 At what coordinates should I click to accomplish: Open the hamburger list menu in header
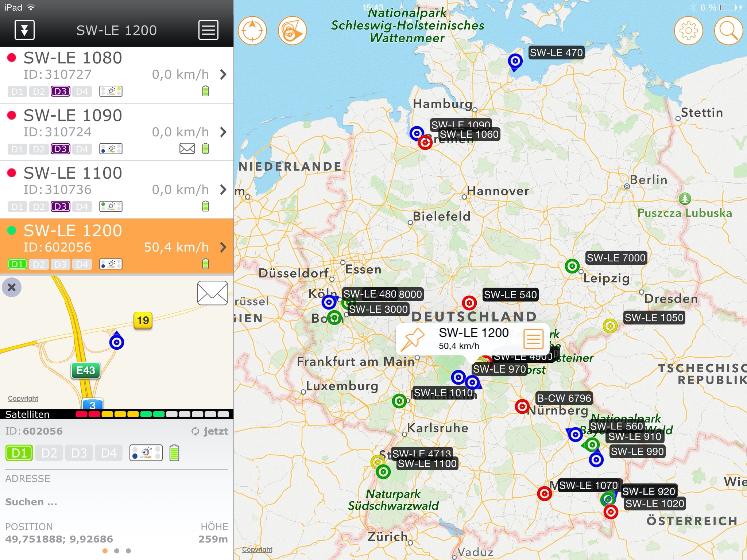click(x=208, y=30)
